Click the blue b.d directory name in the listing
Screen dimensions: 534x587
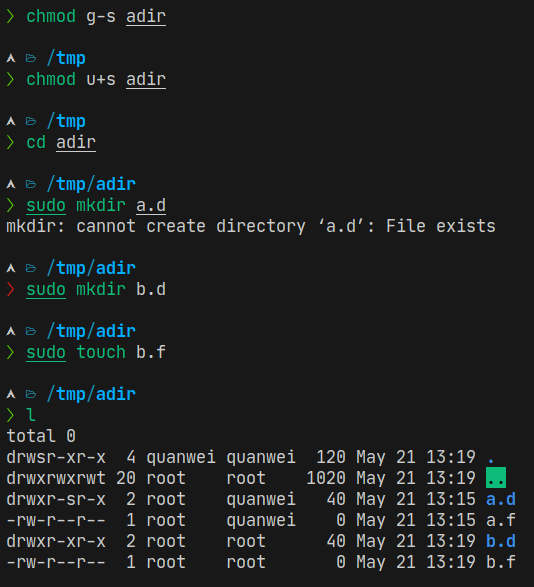(x=501, y=541)
